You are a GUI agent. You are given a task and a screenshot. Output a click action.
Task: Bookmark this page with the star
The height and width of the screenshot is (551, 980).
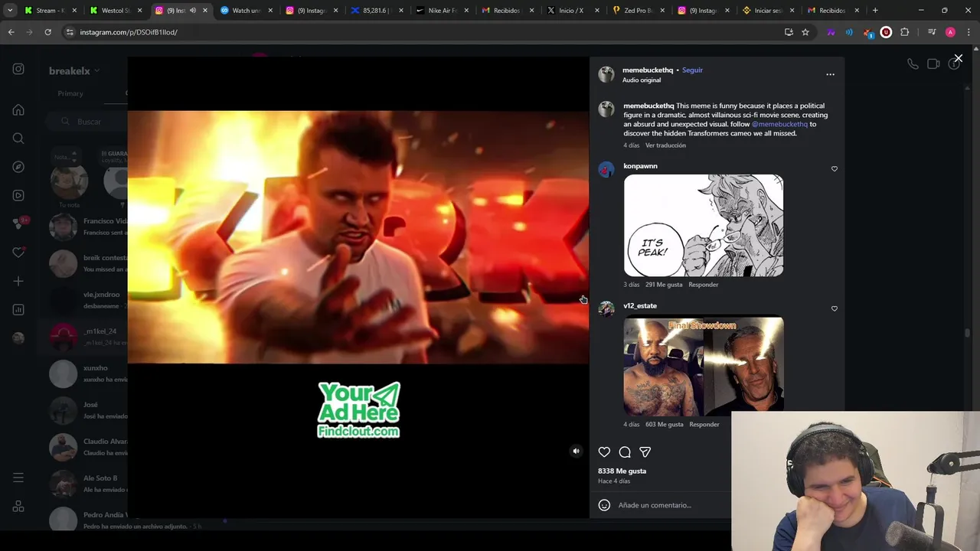[805, 32]
